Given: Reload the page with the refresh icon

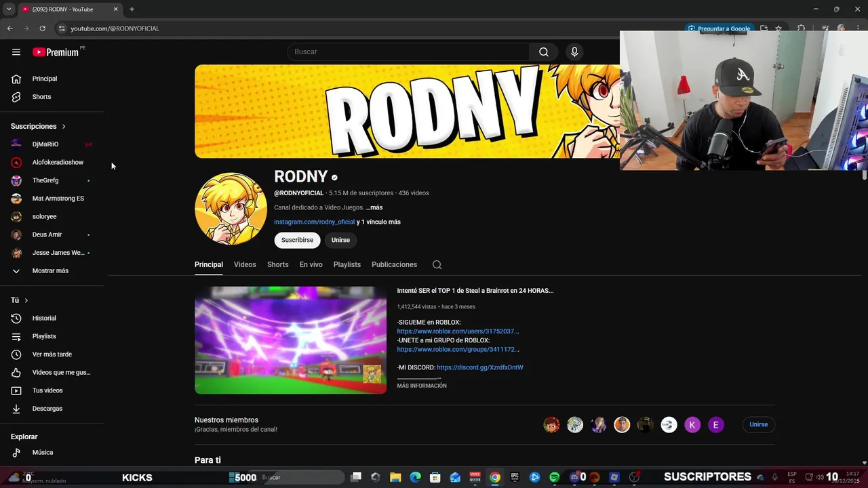Looking at the screenshot, I should (x=42, y=28).
